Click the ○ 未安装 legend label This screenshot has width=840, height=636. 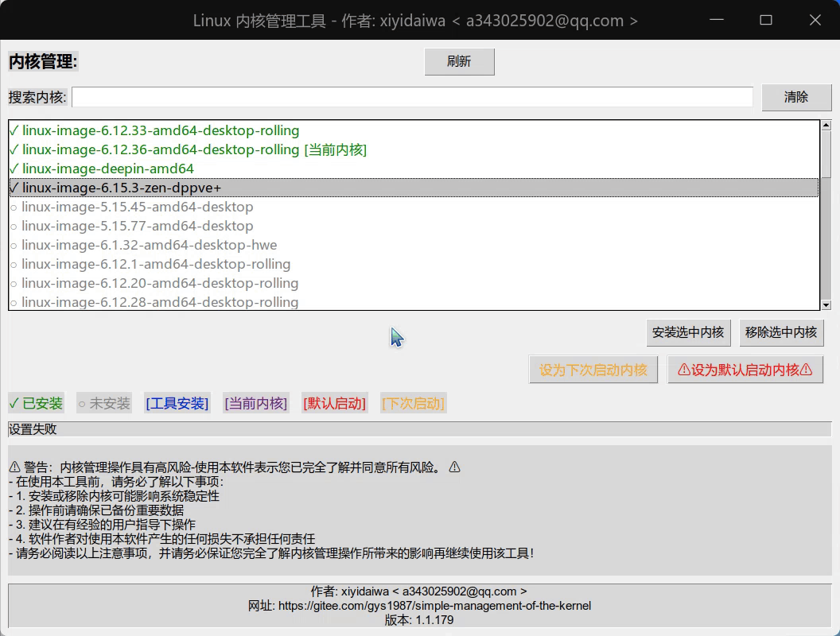click(104, 403)
